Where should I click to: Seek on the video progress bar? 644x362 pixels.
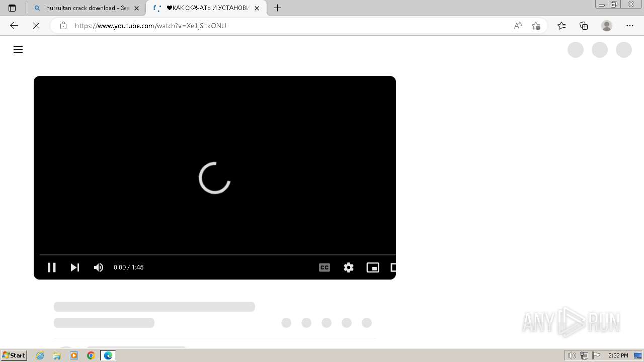click(217, 254)
